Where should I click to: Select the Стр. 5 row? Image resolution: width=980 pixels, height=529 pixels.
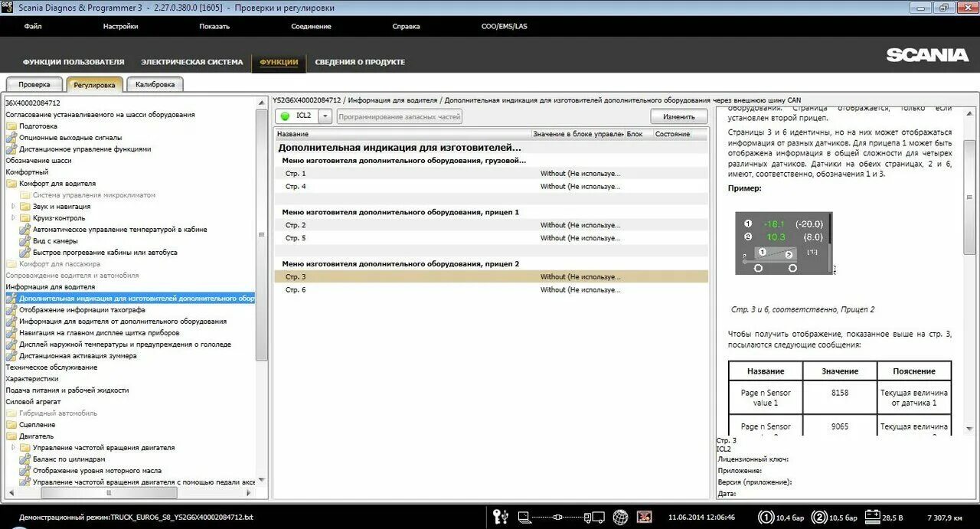click(492, 238)
